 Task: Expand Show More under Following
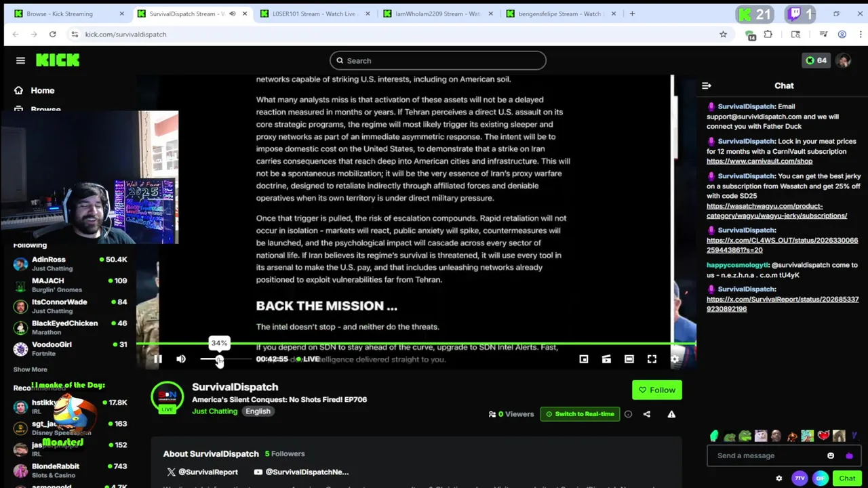tap(31, 369)
